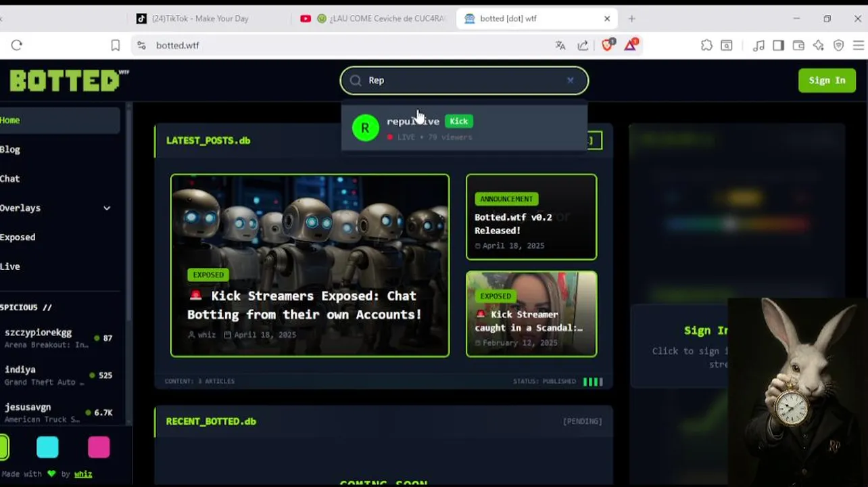Click the ANNOUNCEMENT tag
Image resolution: width=868 pixels, height=487 pixels.
(x=506, y=199)
